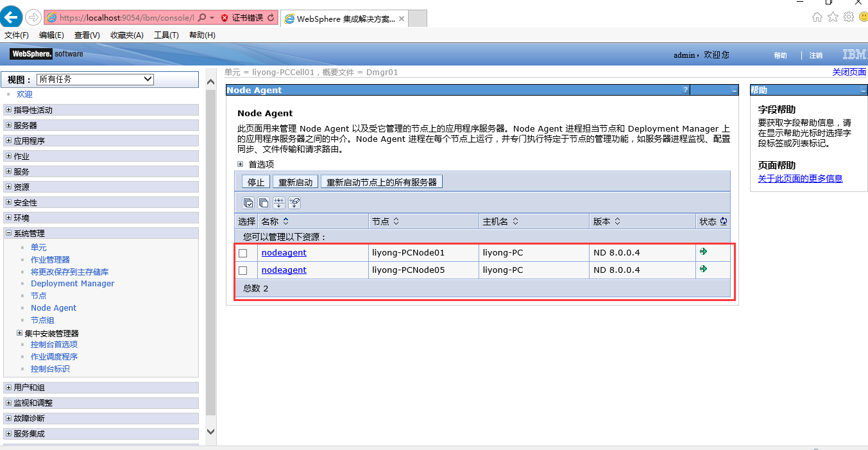
Task: Expand the 安全性 navigation section
Action: click(x=9, y=202)
